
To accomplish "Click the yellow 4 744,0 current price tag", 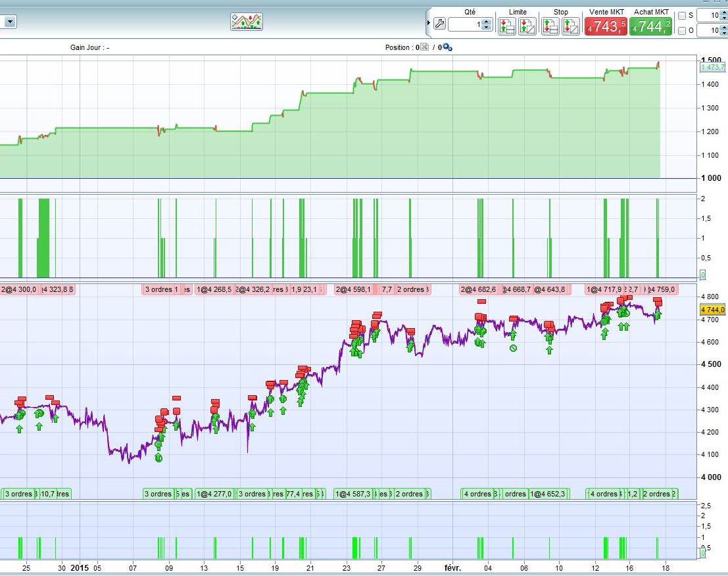I will [x=713, y=310].
